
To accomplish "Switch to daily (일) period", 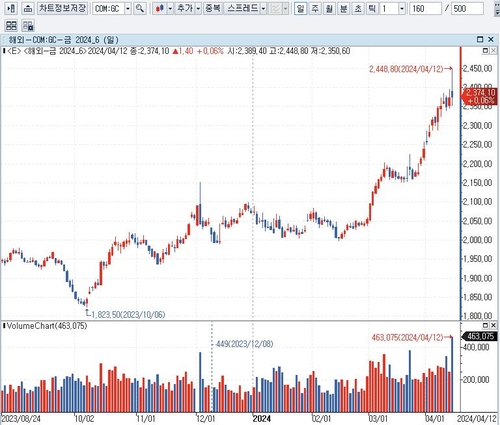I will click(301, 8).
